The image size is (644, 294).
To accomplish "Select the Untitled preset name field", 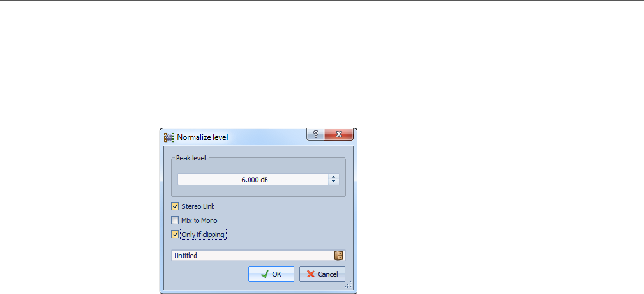I will [253, 256].
